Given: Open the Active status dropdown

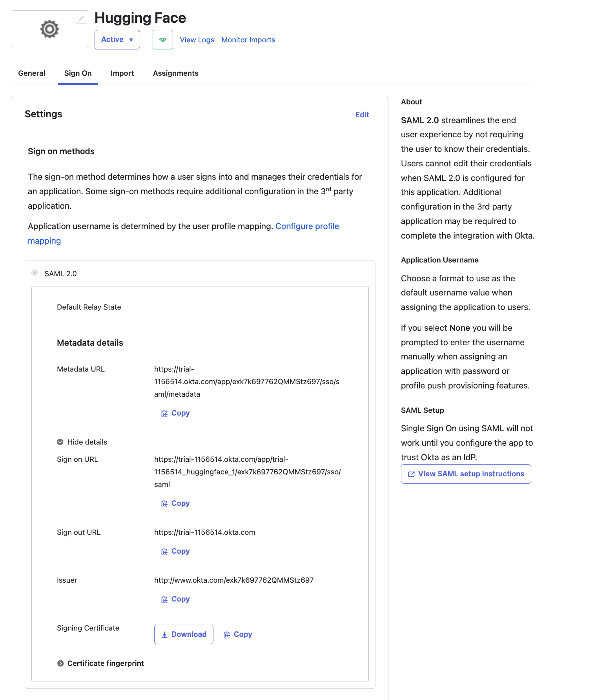Looking at the screenshot, I should coord(117,40).
